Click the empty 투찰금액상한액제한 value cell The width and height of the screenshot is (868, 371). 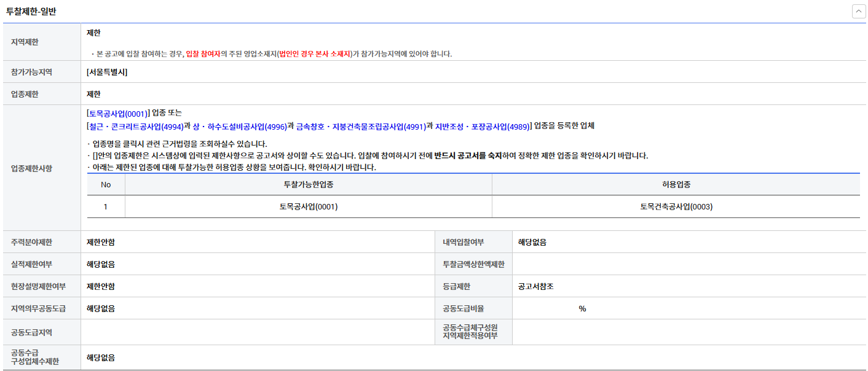tap(688, 264)
